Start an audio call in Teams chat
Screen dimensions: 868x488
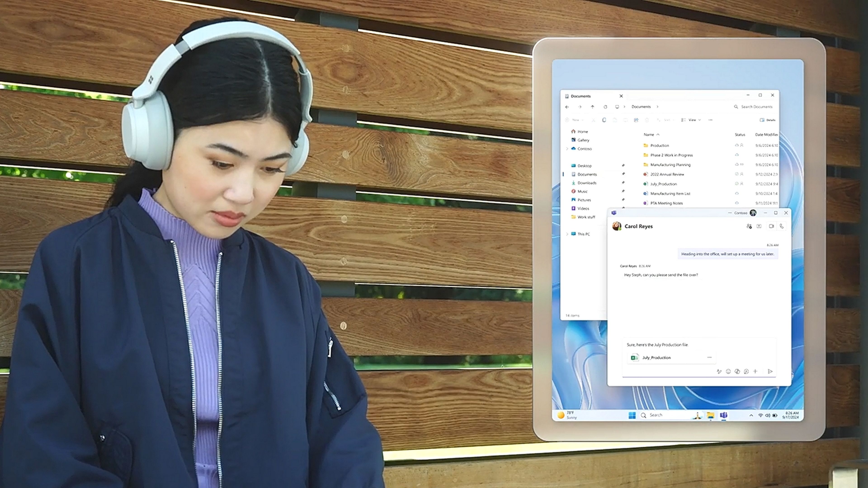pos(781,226)
